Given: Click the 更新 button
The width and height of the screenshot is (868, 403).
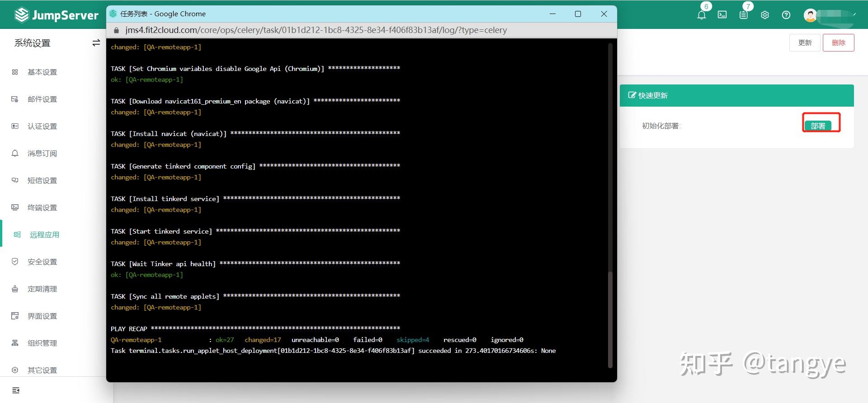Looking at the screenshot, I should [805, 43].
